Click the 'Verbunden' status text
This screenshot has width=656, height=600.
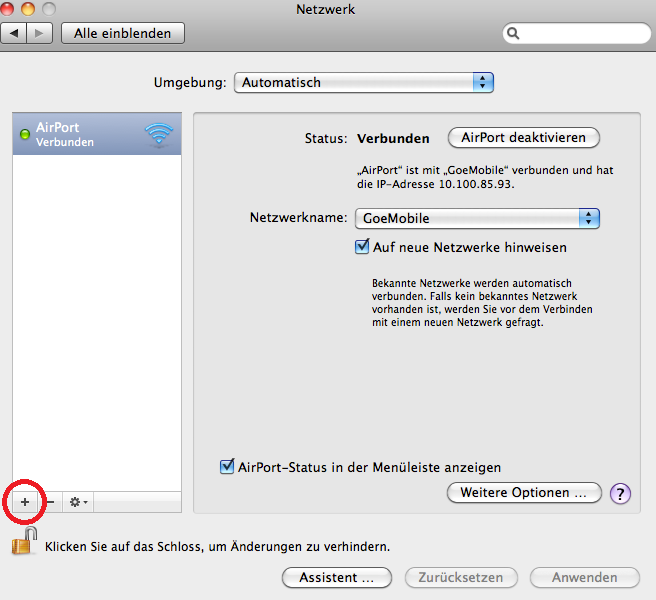[393, 138]
